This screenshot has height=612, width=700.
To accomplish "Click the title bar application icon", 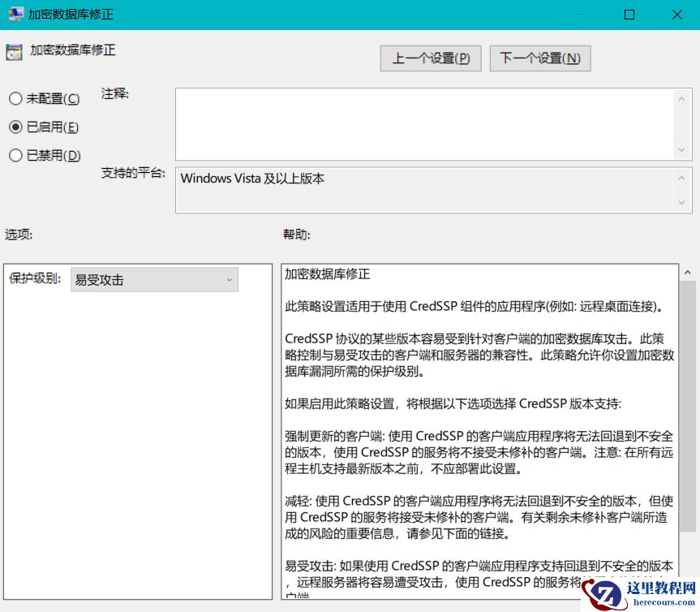I will pyautogui.click(x=15, y=14).
